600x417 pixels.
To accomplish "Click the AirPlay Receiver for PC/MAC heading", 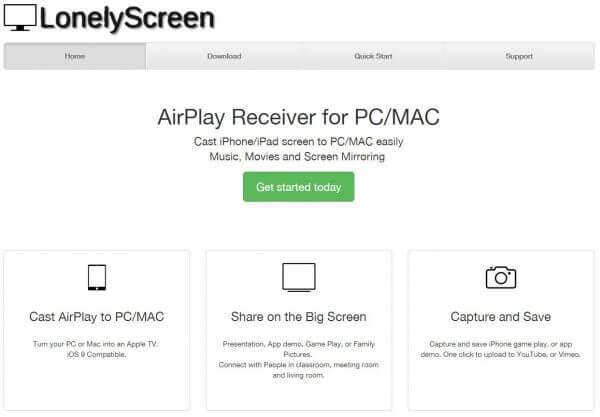I will 298,117.
